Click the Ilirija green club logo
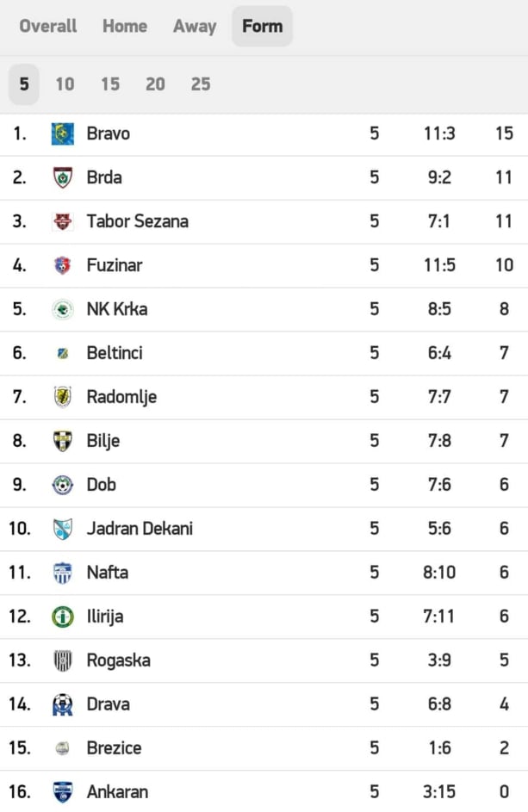Viewport: 528px width, 812px height. click(x=63, y=617)
